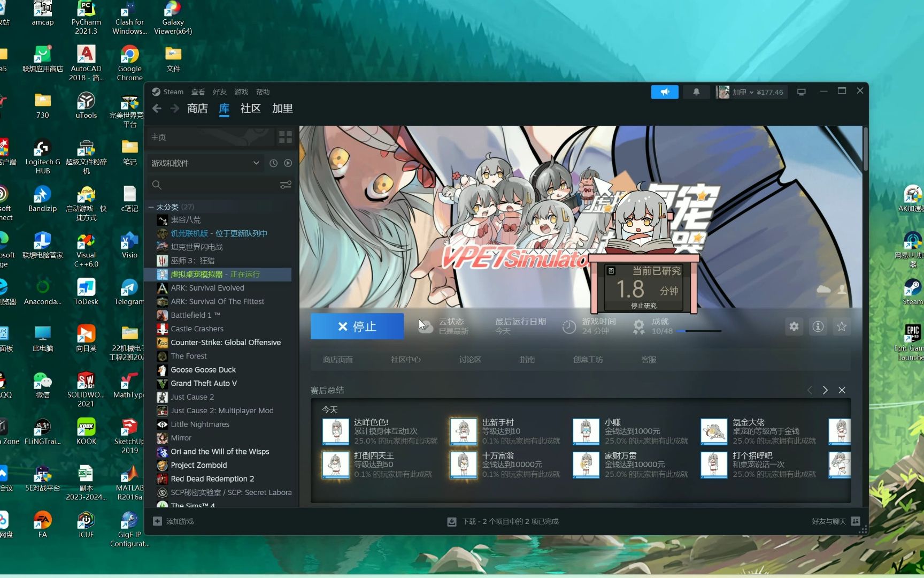Sort the library by recent activity clock icon
924x578 pixels.
[273, 163]
